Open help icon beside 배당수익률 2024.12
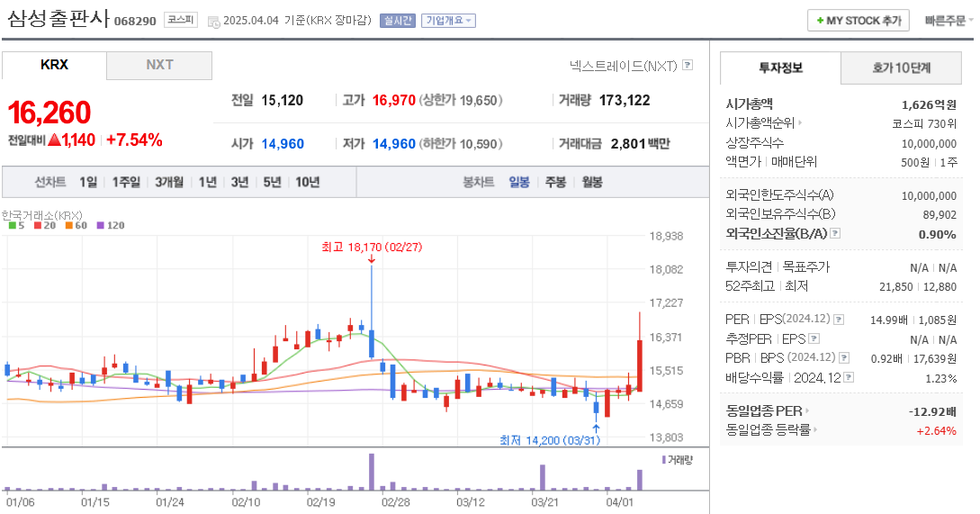 [849, 378]
